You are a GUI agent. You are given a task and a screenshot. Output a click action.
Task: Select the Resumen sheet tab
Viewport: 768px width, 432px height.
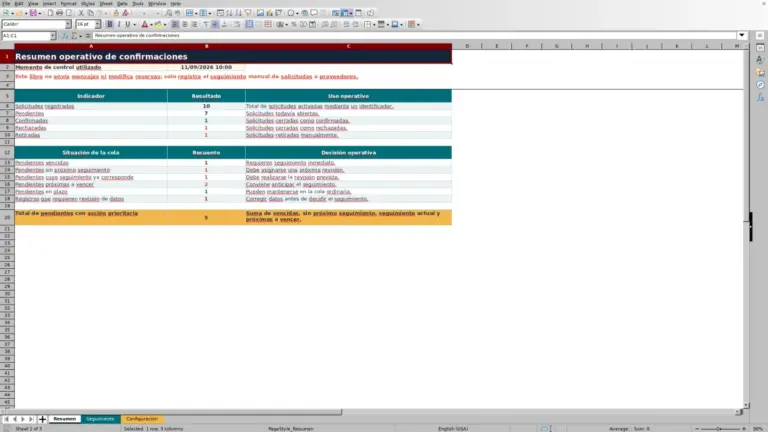click(x=64, y=419)
